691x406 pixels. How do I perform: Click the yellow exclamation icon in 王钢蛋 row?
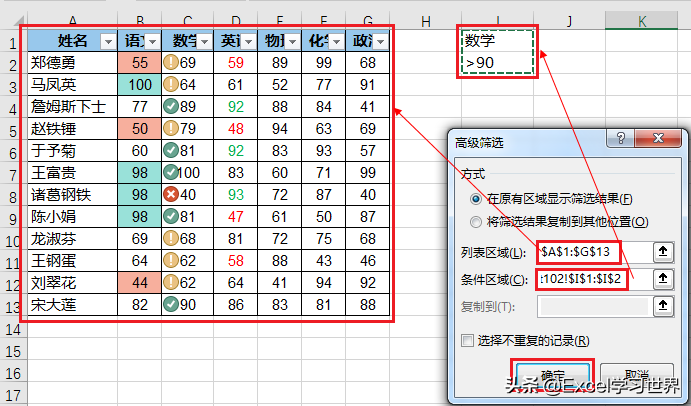click(171, 261)
